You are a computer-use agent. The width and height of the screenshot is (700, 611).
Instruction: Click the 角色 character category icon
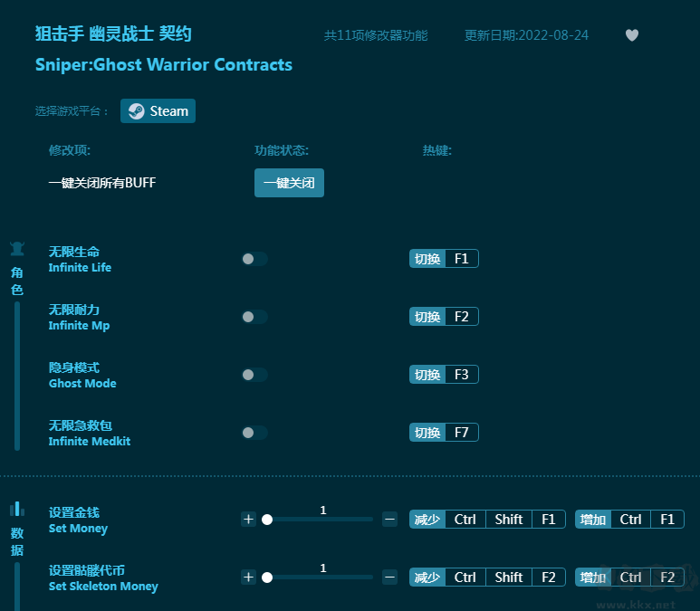click(17, 249)
